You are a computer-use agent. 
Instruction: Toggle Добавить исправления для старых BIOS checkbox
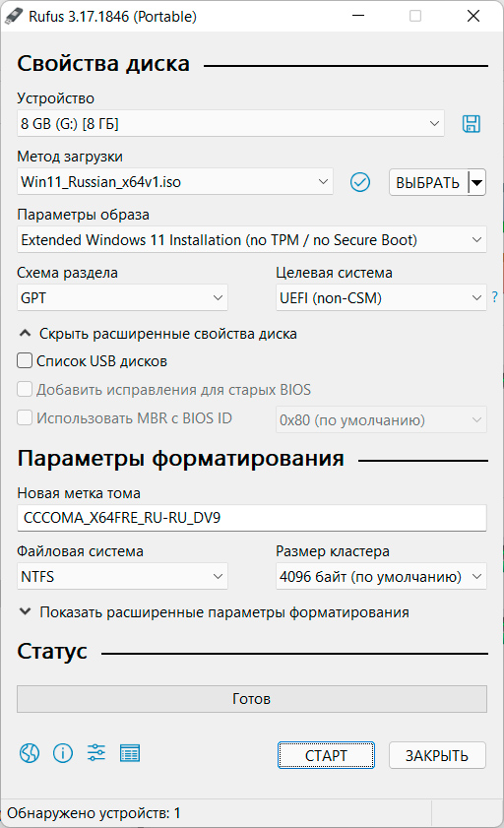coord(25,389)
